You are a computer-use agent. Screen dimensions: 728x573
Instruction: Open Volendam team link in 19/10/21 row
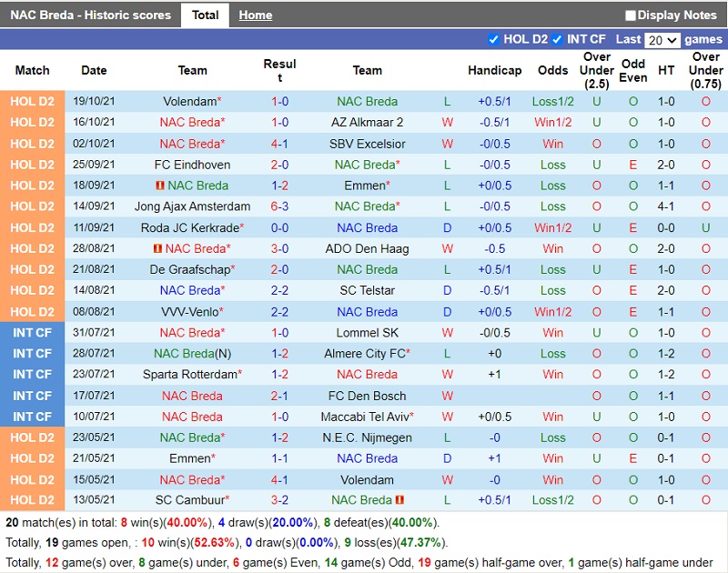pyautogui.click(x=192, y=102)
